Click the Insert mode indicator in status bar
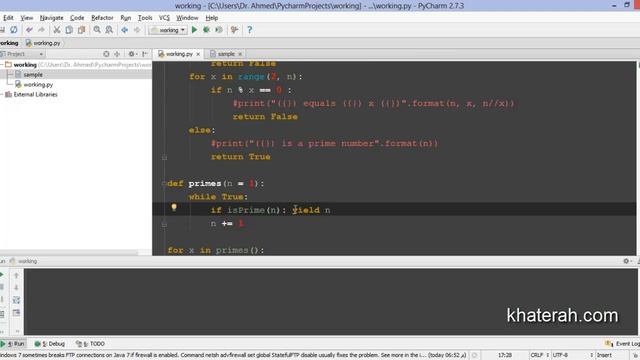Image resolution: width=640 pixels, height=360 pixels. point(604,355)
